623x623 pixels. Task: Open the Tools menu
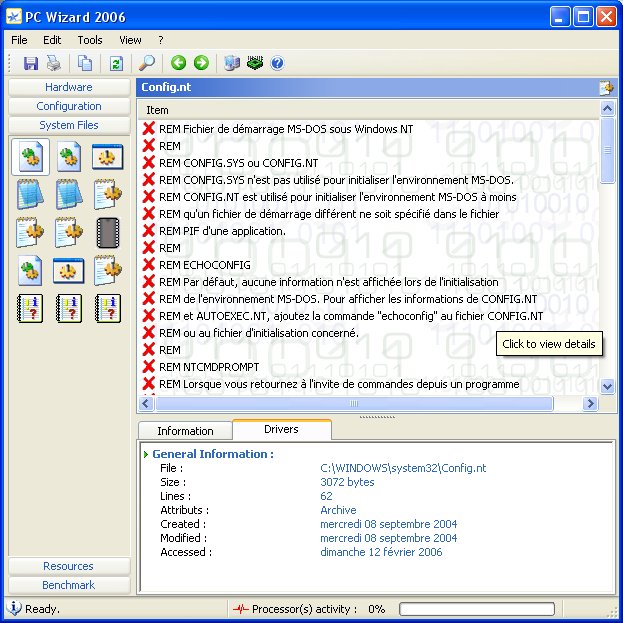pyautogui.click(x=90, y=40)
